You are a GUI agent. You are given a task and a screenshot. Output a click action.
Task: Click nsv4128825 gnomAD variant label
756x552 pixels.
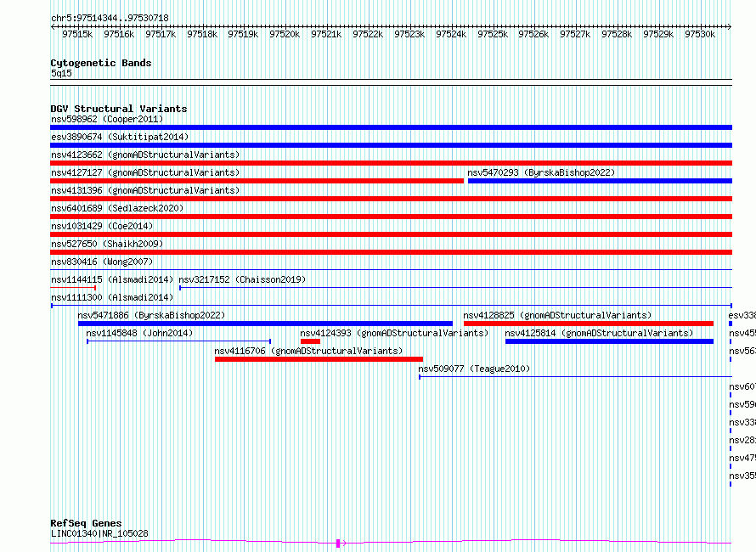coord(557,315)
